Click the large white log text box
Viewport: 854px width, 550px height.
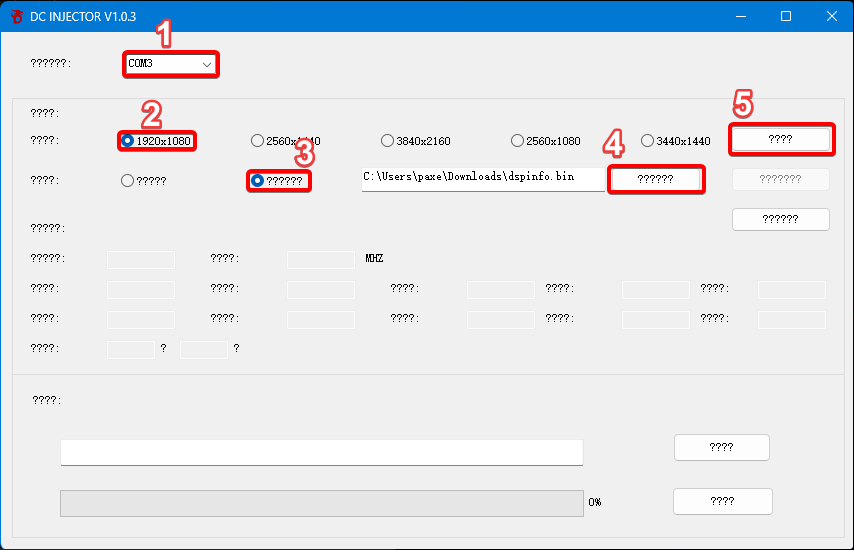click(322, 453)
